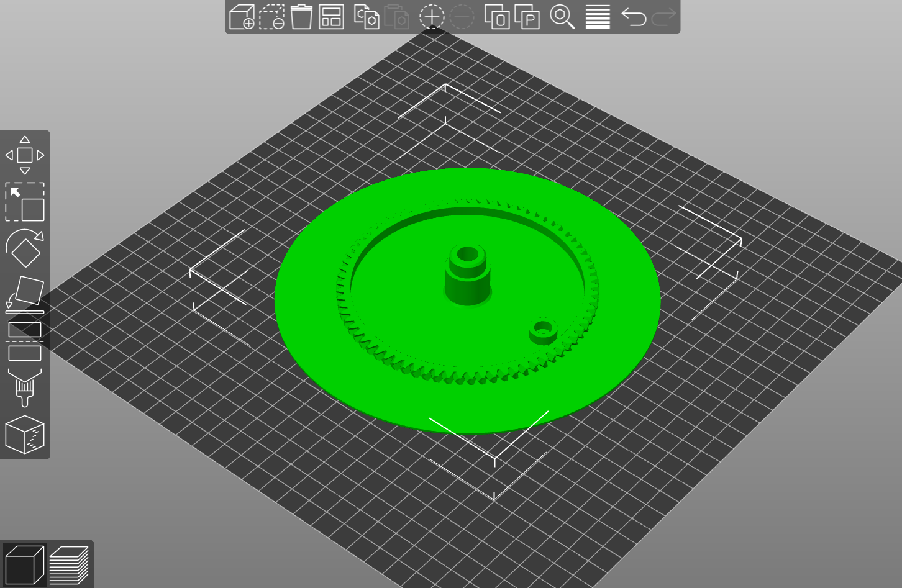902x588 pixels.
Task: Select the Rotate tool
Action: click(x=25, y=248)
